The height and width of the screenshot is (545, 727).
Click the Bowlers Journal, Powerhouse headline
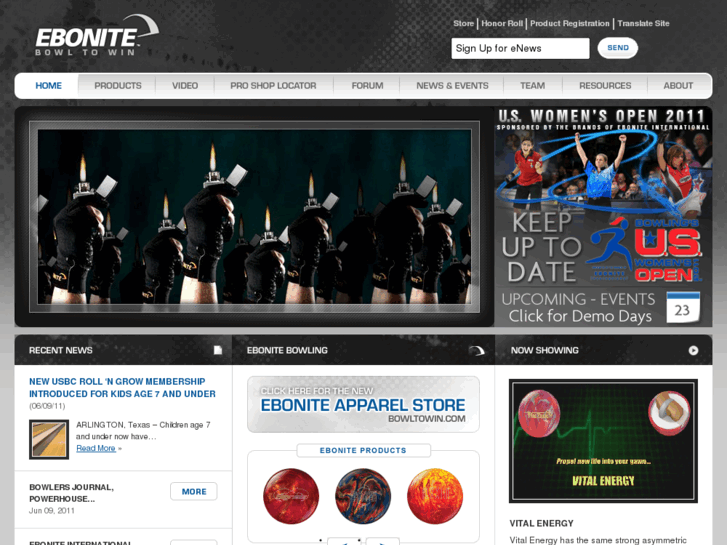71,493
